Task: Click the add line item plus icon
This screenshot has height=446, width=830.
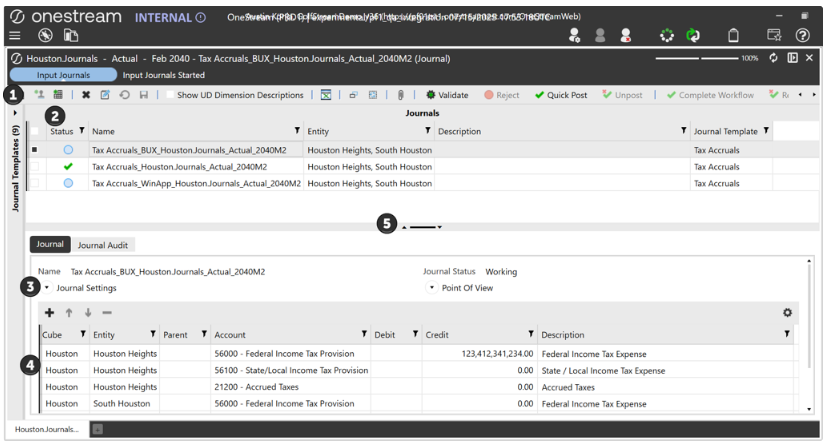Action: 50,313
